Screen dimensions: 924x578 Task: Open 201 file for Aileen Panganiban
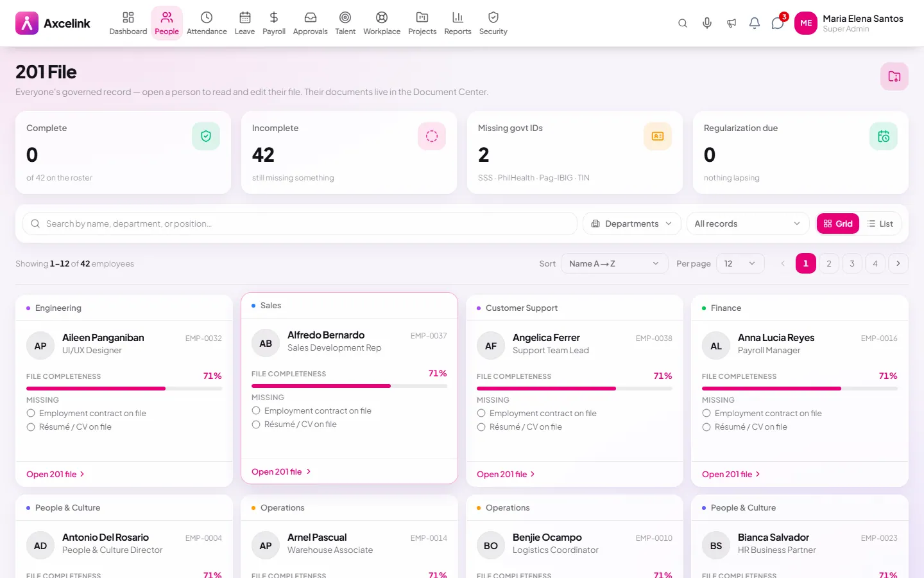(x=55, y=474)
